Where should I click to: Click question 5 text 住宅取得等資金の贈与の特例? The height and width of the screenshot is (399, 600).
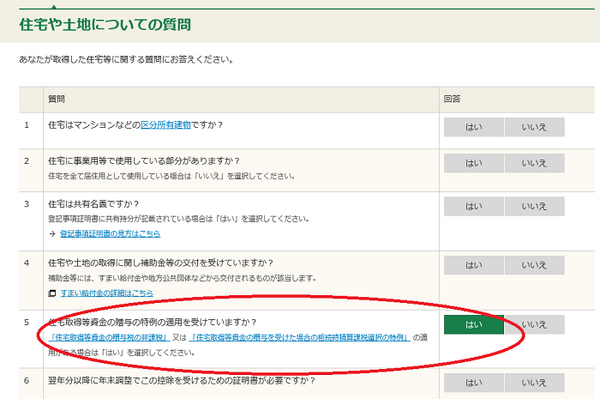pos(152,322)
